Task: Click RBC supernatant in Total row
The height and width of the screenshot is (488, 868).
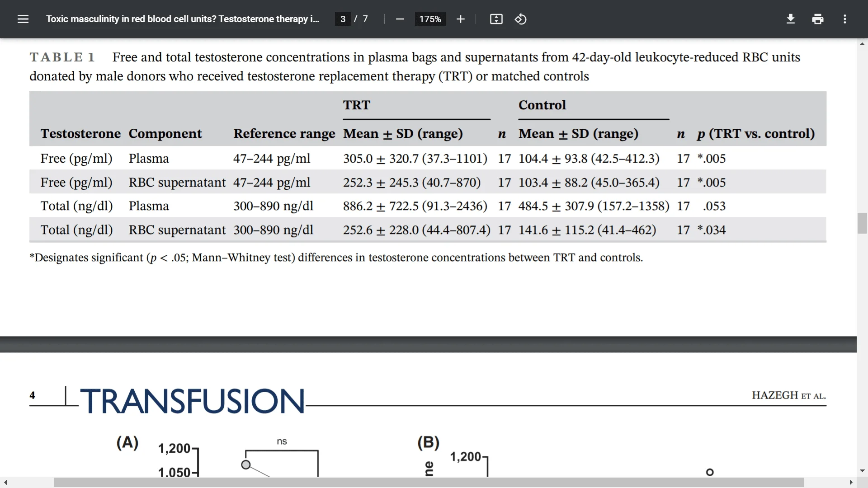Action: (177, 230)
